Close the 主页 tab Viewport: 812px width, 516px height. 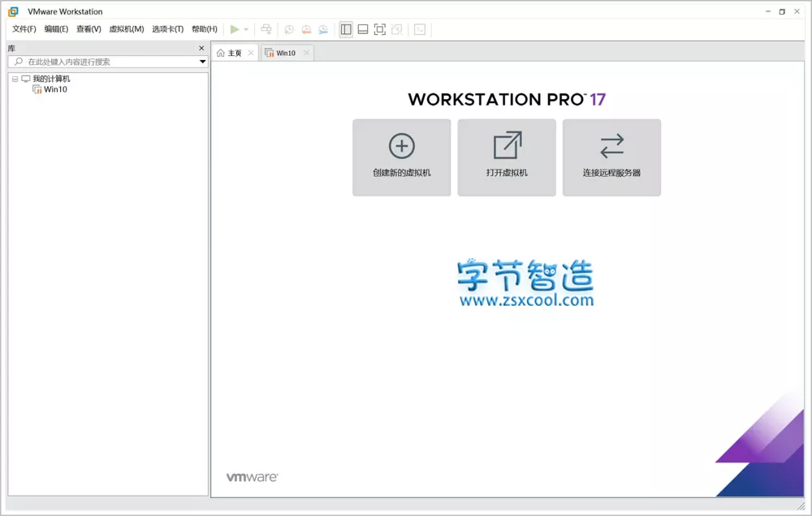[x=251, y=53]
